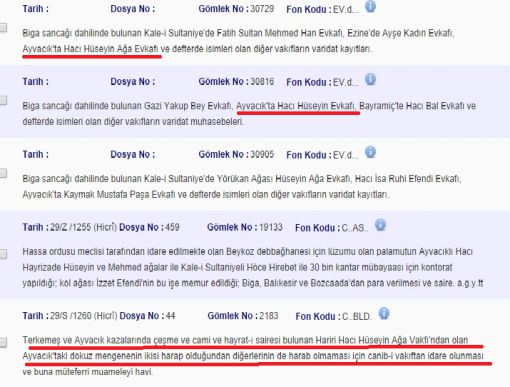Check the box for Beykoz debbağhanesi record
Screen dimensions: 510x387
[x=3, y=254]
